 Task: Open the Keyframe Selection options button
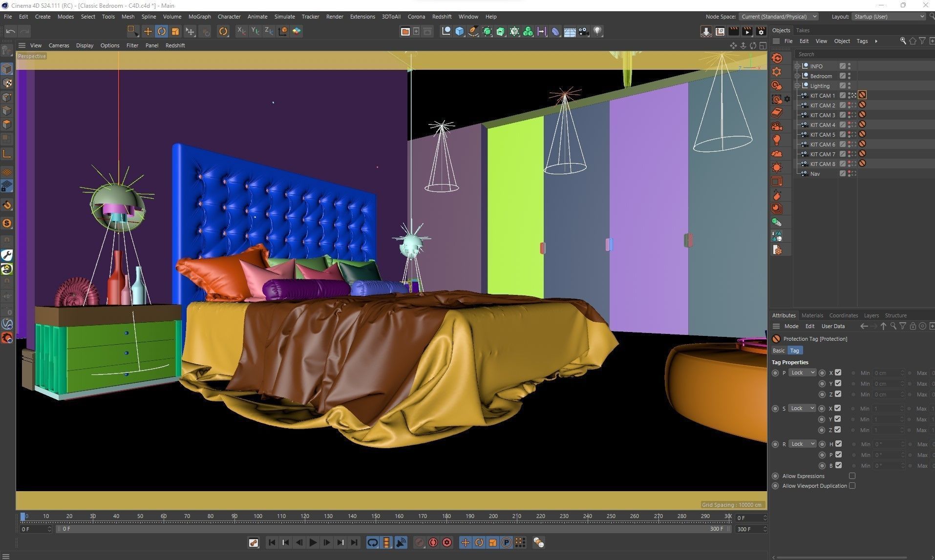pos(446,542)
